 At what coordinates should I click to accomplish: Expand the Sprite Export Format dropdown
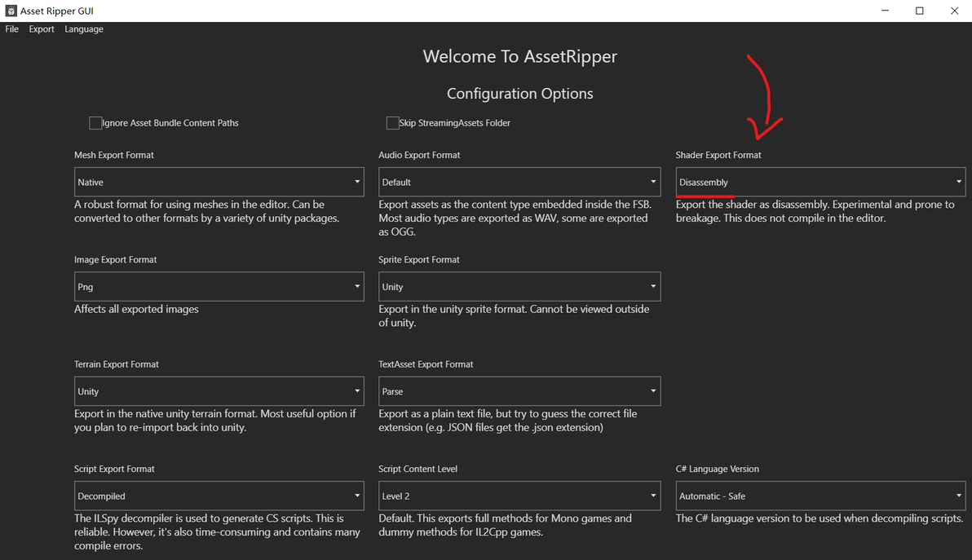[x=519, y=287]
